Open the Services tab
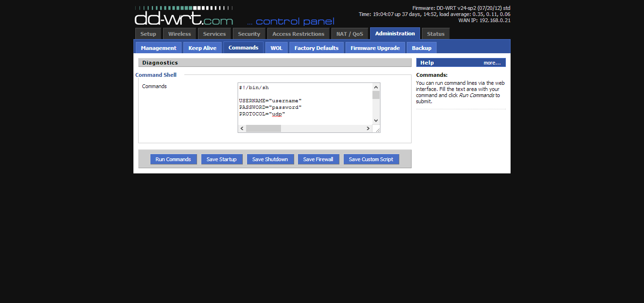The image size is (644, 303). coord(215,34)
